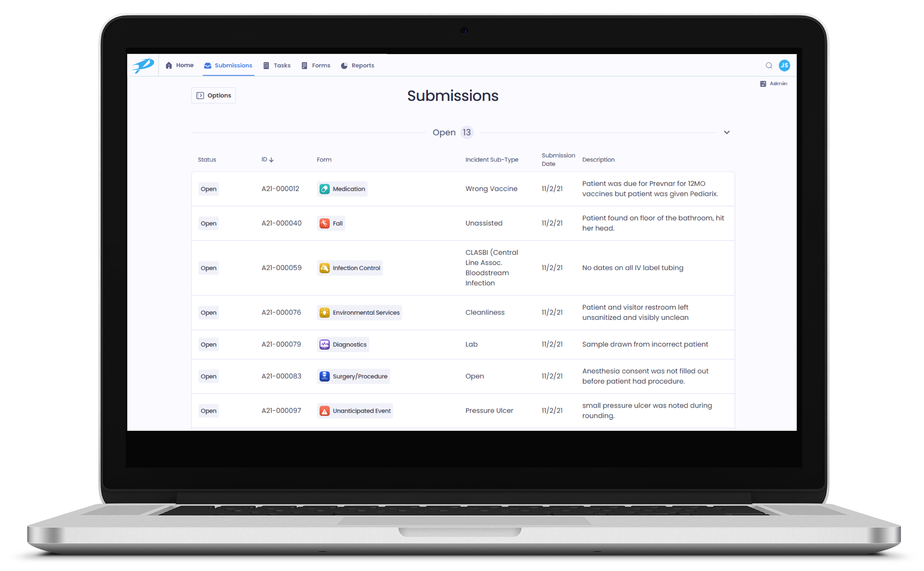Screen dimensions: 924x571
Task: Click the search magnifier icon
Action: (x=768, y=65)
